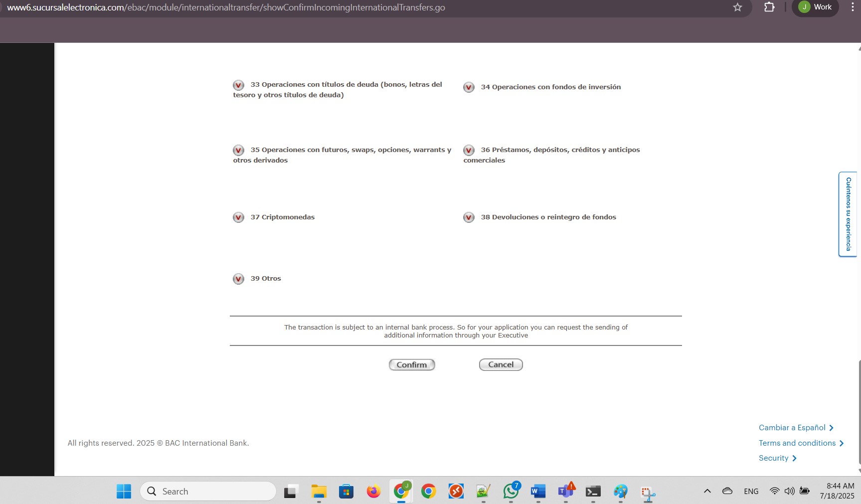Click the Confirm button
The height and width of the screenshot is (504, 861).
(x=412, y=365)
